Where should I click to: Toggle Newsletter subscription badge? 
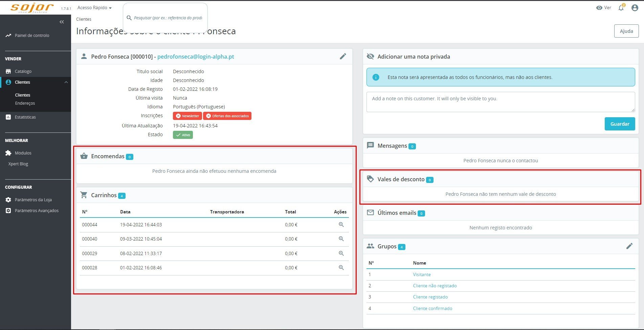(187, 116)
